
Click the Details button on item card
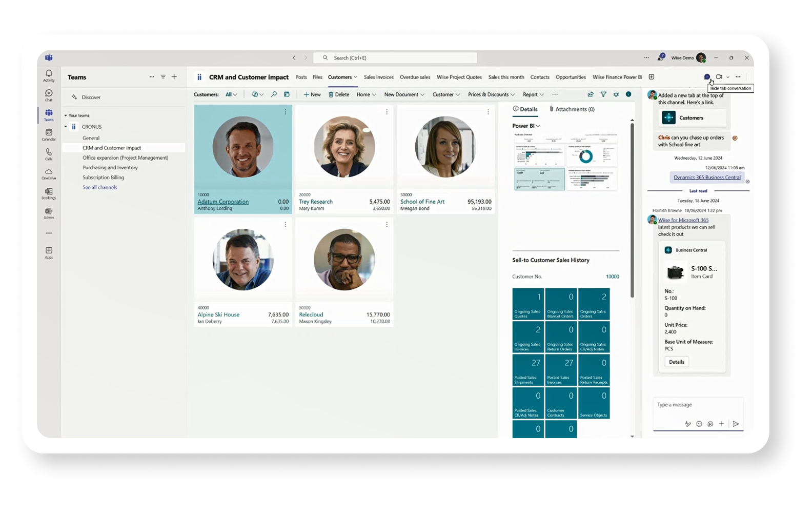click(x=677, y=362)
